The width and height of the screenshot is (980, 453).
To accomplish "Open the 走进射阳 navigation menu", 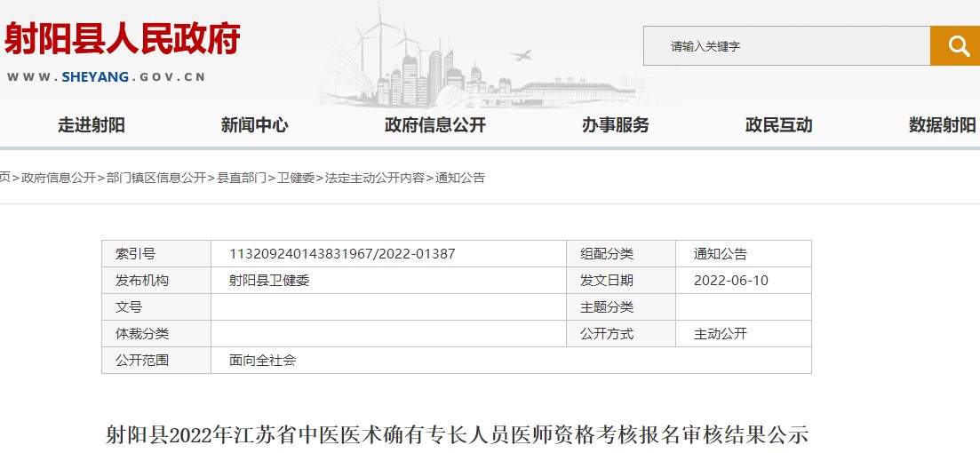I will pyautogui.click(x=92, y=125).
